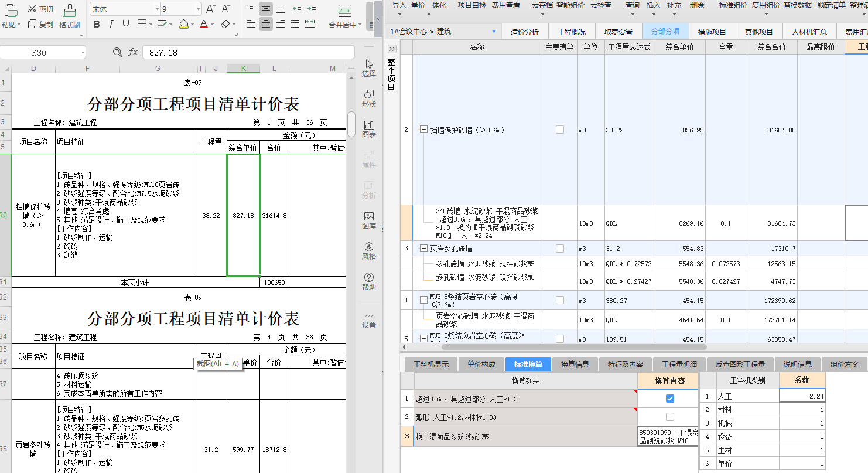868x473 pixels.
Task: Align cell content to top
Action: [251, 8]
